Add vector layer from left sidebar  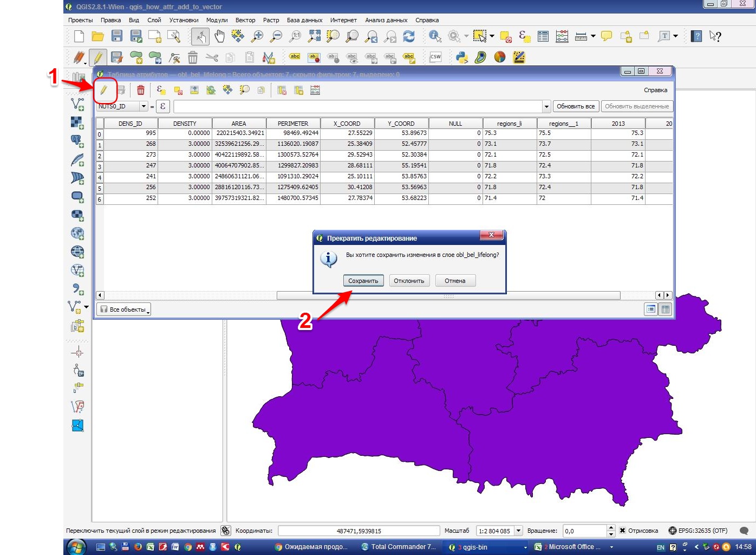(78, 104)
